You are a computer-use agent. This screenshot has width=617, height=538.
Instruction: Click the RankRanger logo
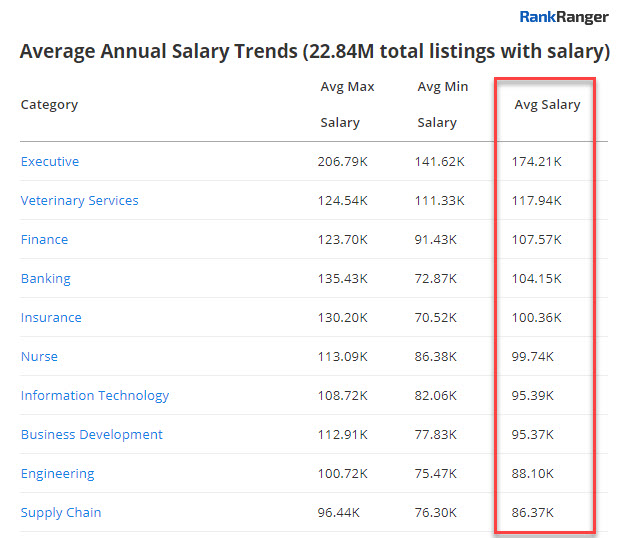point(564,16)
